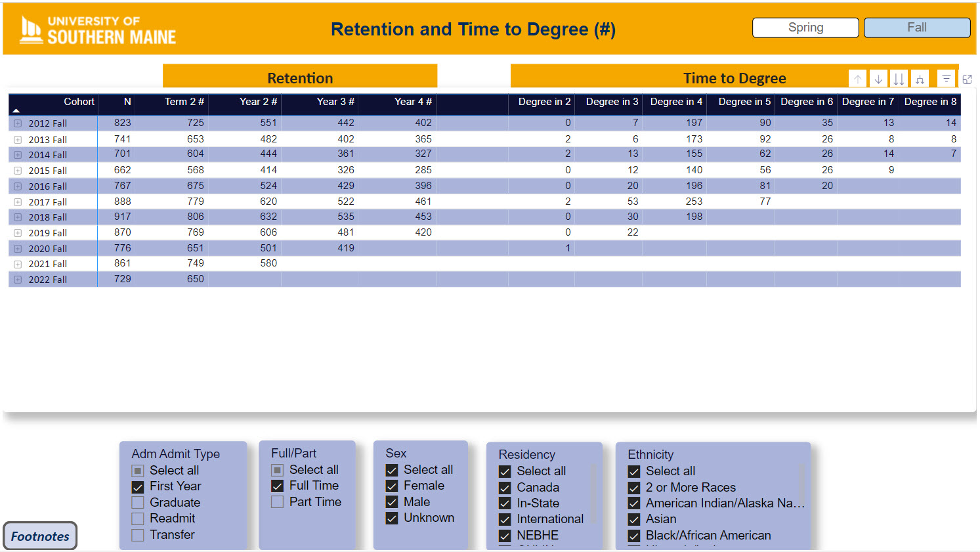Click the drill up arrow icon
Image resolution: width=980 pixels, height=552 pixels.
[857, 79]
